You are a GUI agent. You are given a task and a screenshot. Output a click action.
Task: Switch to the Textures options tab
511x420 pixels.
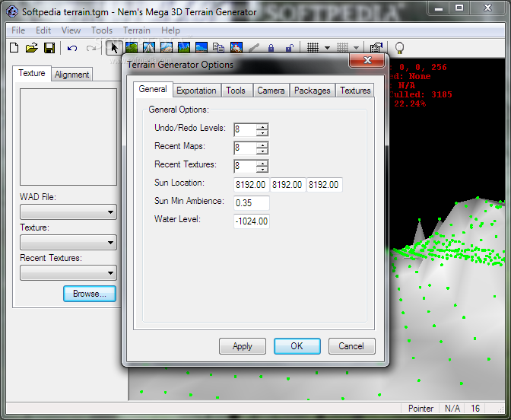click(355, 91)
